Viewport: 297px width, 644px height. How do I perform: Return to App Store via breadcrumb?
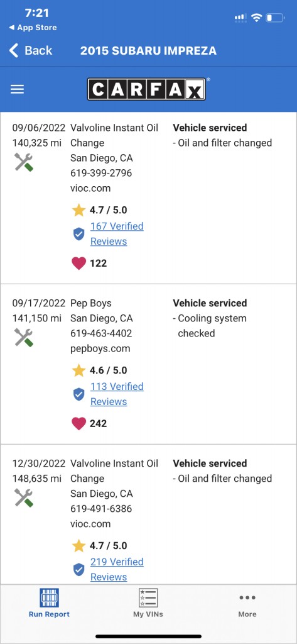(33, 28)
